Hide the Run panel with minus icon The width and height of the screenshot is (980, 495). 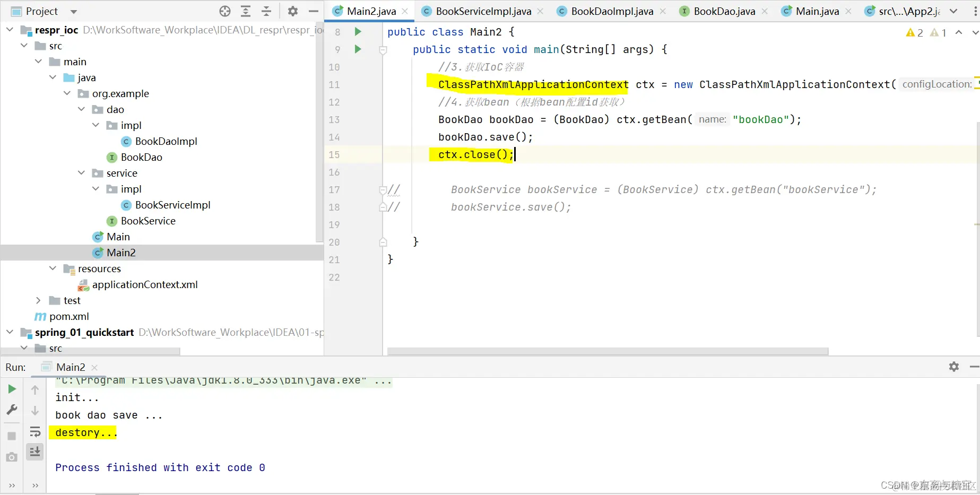974,367
